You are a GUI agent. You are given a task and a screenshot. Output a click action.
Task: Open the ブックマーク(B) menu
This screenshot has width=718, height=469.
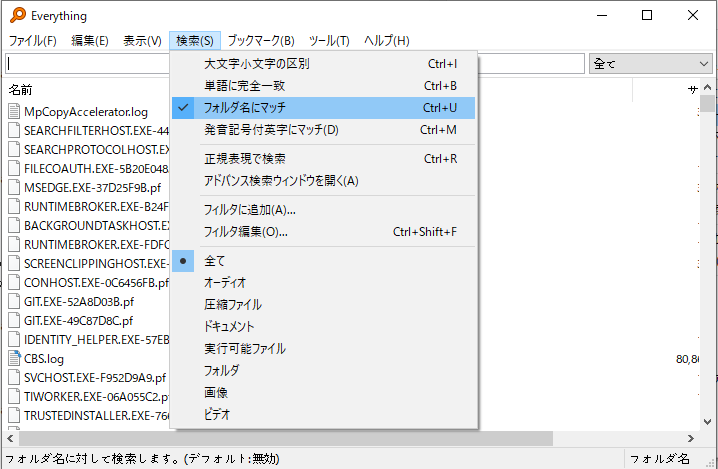point(261,41)
